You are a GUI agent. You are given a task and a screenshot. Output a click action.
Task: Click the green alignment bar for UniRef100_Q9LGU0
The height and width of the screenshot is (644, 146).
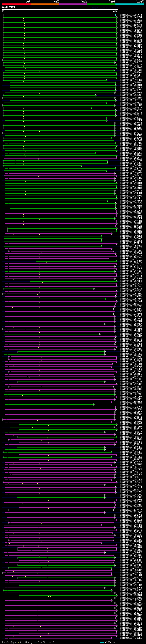pos(67,585)
